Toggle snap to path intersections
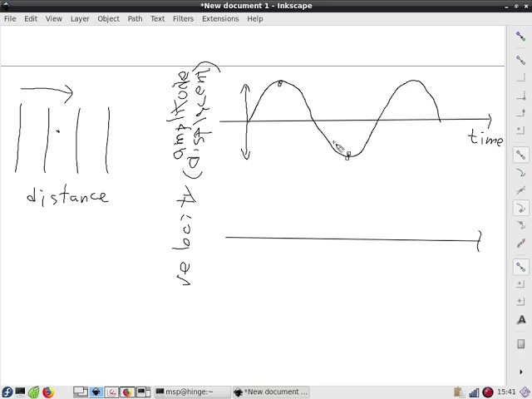 (x=520, y=190)
